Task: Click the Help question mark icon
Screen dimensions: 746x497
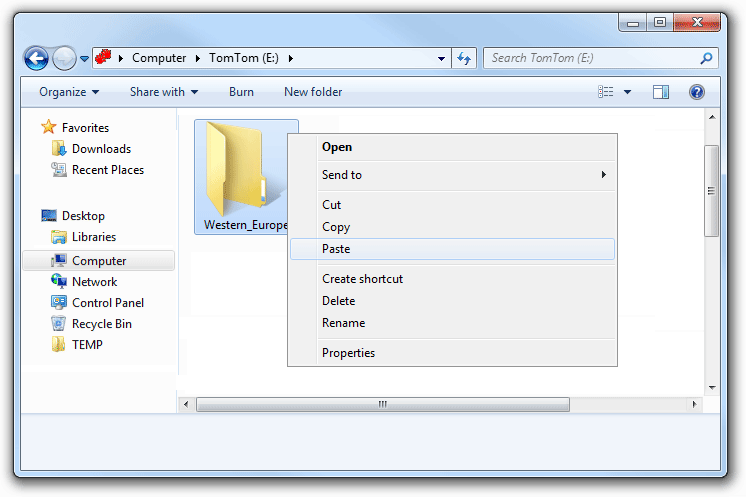Action: point(697,92)
